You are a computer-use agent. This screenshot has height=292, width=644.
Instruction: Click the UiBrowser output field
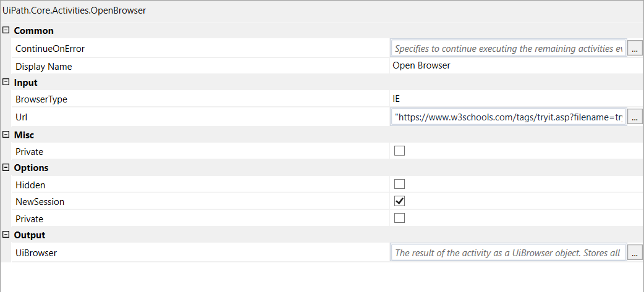coord(509,252)
